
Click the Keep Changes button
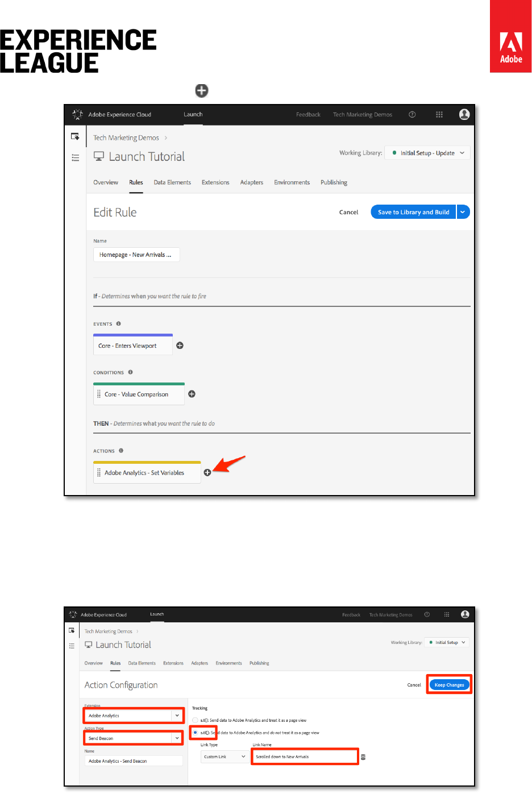coord(450,685)
